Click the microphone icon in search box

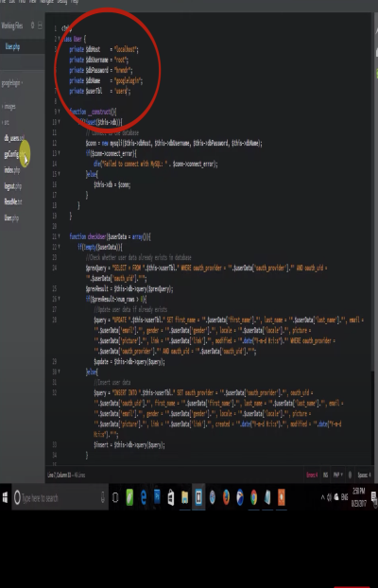pyautogui.click(x=103, y=498)
